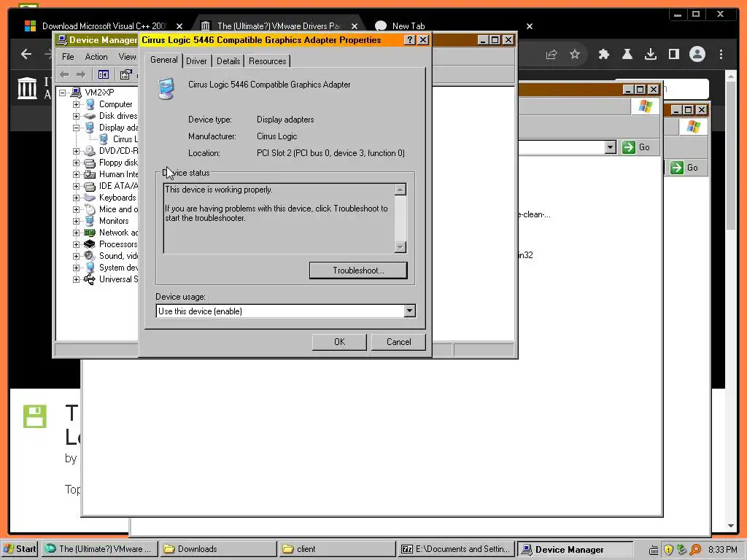Click the Troubleshoot... button
Image resolution: width=747 pixels, height=560 pixels.
[x=358, y=271]
